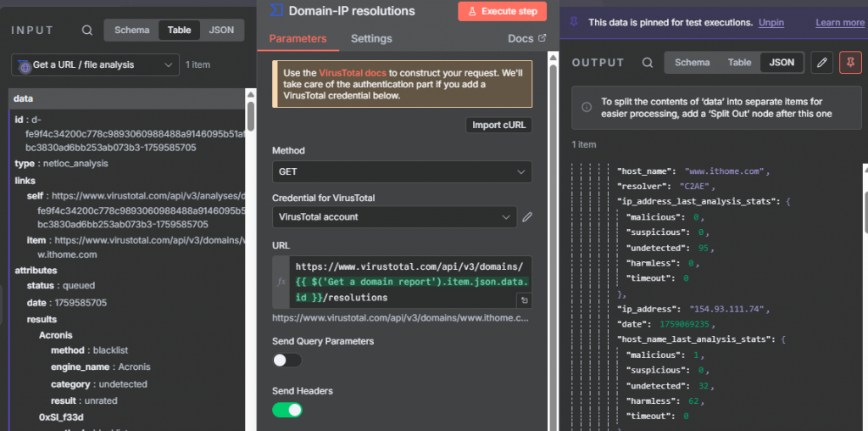Click the "host_name" JSON value www.ithome.com
Image resolution: width=868 pixels, height=431 pixels.
tap(724, 171)
